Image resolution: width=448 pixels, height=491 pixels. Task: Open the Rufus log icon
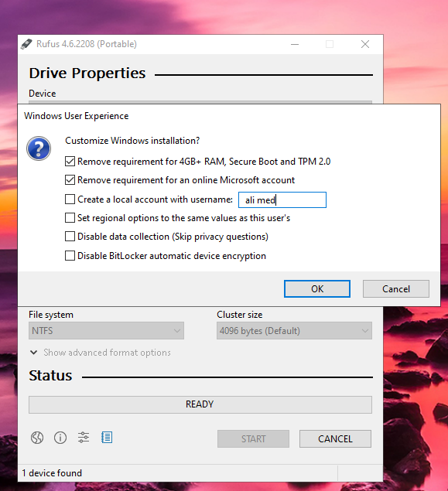(107, 438)
